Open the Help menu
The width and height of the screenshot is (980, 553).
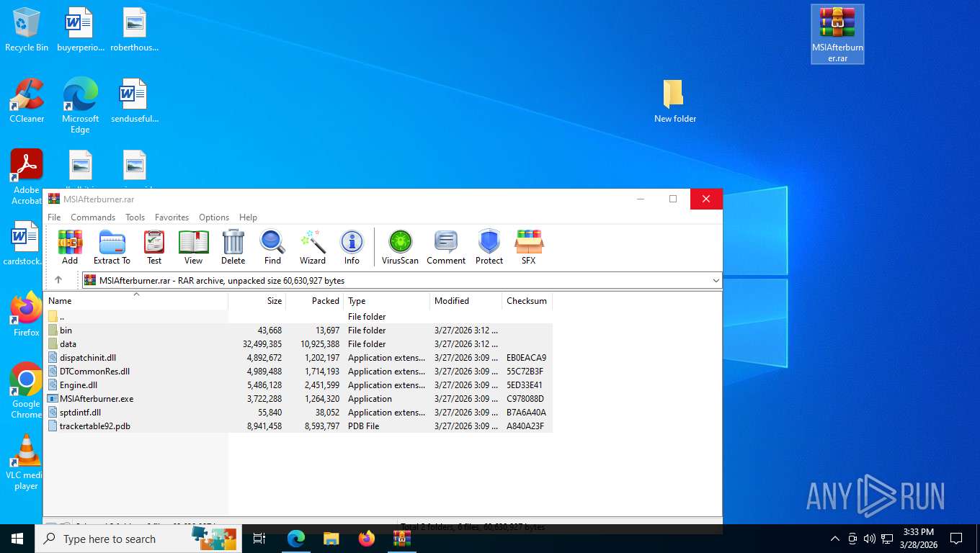(248, 217)
